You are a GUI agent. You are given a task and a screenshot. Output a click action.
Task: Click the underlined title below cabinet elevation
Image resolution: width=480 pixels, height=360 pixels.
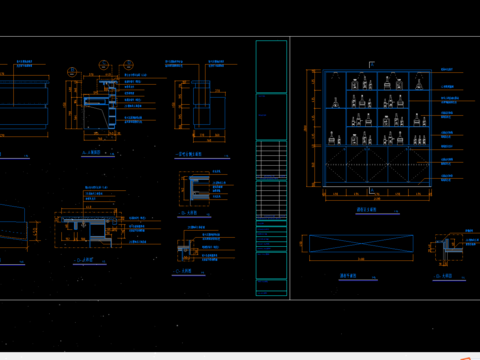[367, 210]
